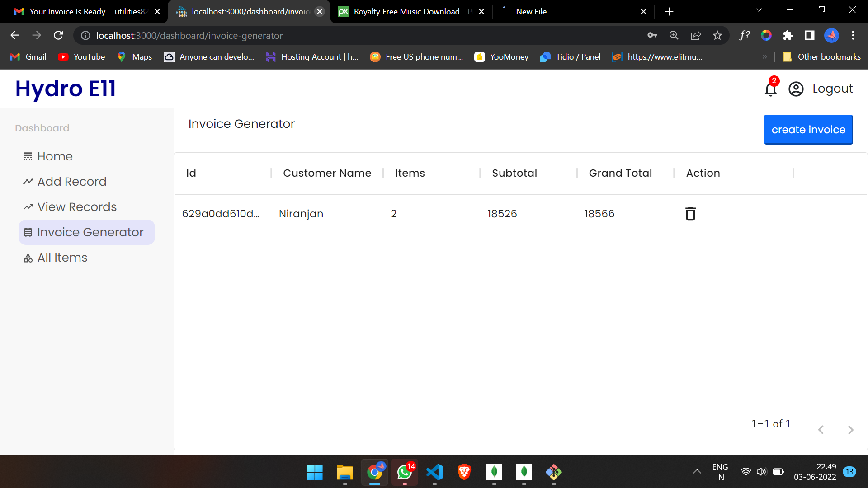The height and width of the screenshot is (488, 868).
Task: Open Visual Studio Code from taskbar
Action: (434, 472)
